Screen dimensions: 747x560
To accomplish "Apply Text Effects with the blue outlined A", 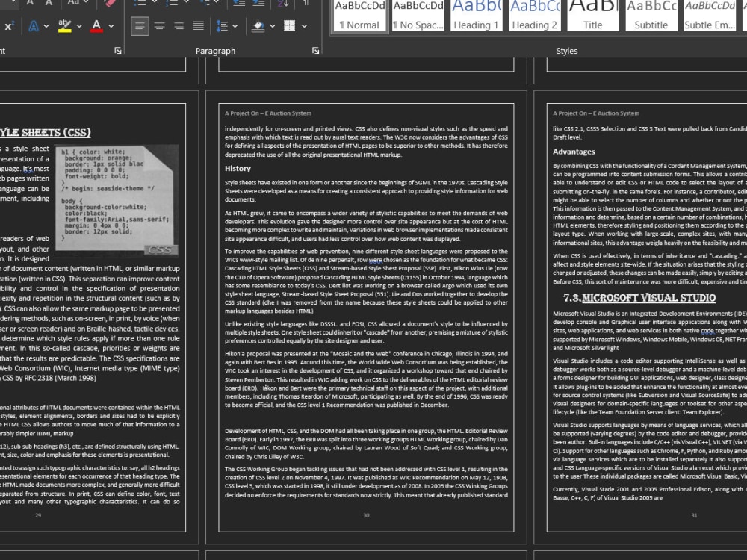I will (x=34, y=26).
